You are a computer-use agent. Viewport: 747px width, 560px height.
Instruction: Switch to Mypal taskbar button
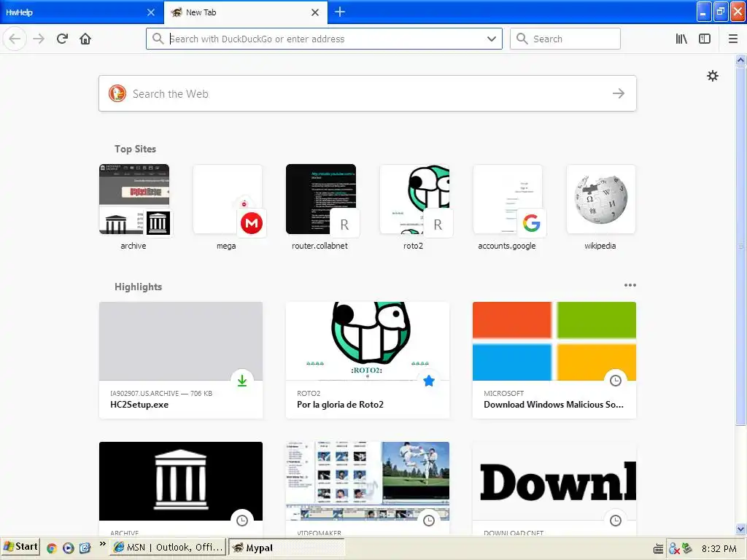click(286, 548)
